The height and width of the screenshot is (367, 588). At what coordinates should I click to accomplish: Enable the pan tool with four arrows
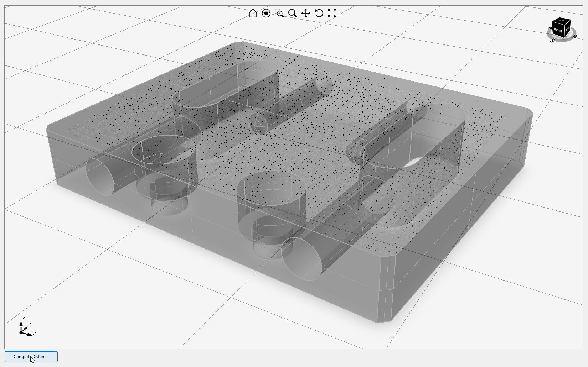click(306, 14)
